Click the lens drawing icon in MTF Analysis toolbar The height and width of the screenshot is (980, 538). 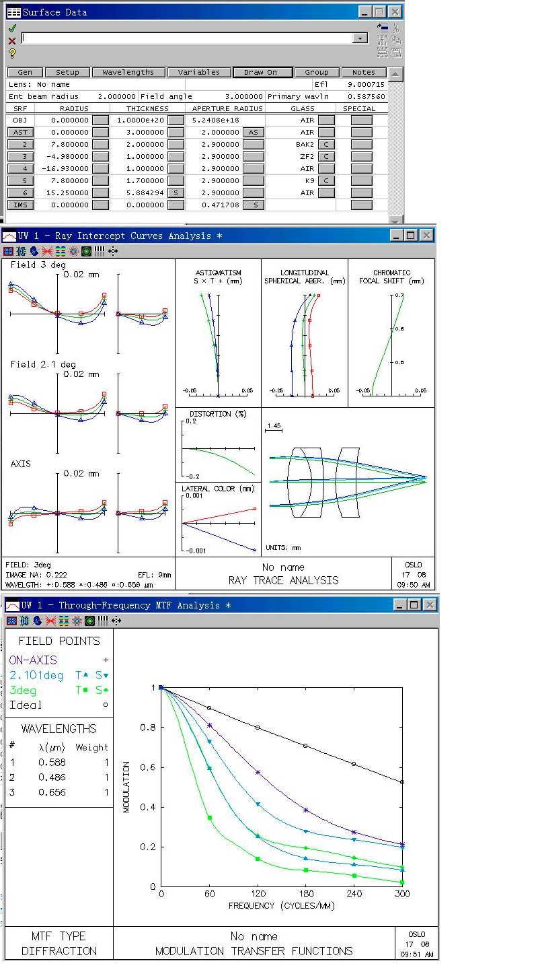(x=24, y=621)
